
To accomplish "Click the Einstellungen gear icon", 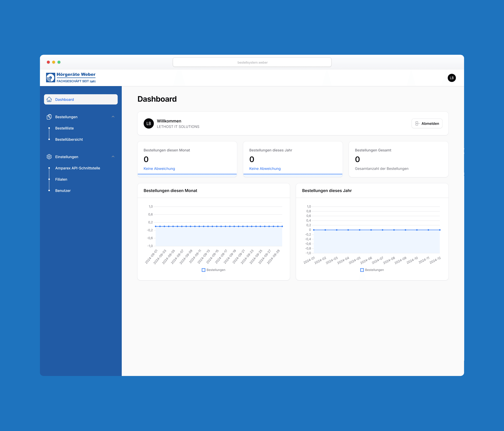I will click(x=49, y=157).
